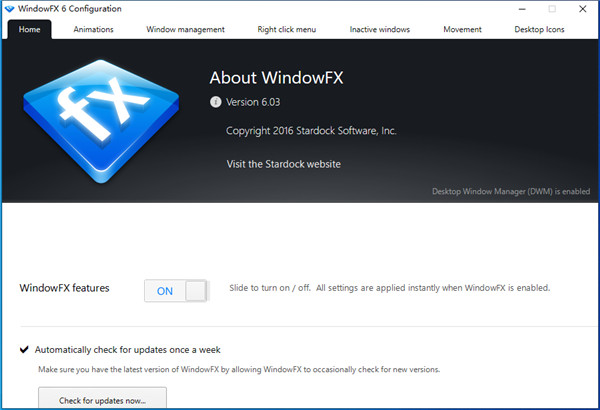The width and height of the screenshot is (600, 410).
Task: Uncheck Automatically check for updates once a week
Action: coord(24,350)
